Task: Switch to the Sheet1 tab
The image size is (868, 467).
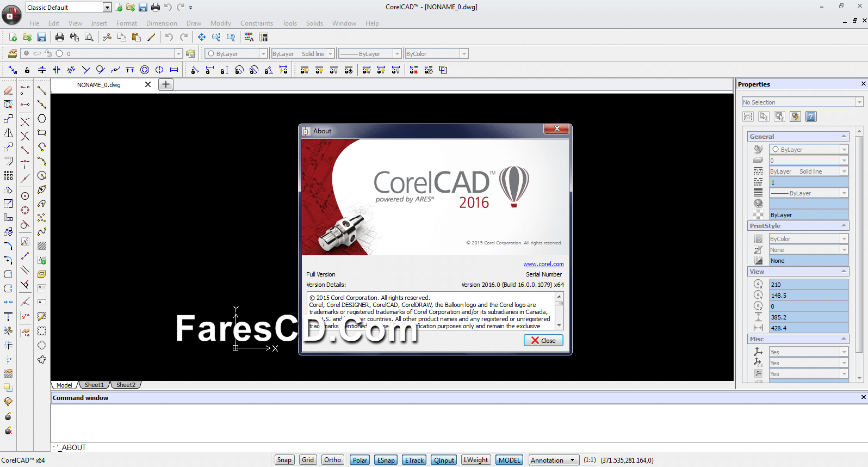Action: tap(94, 385)
